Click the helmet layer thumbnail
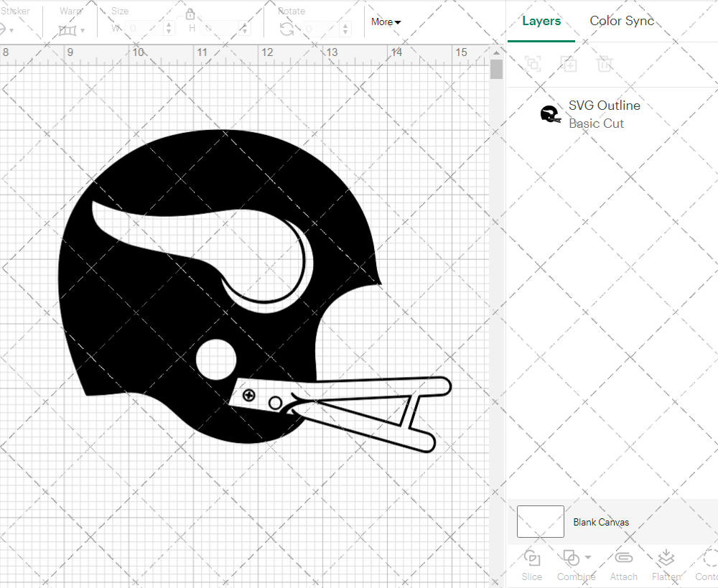 (x=551, y=114)
